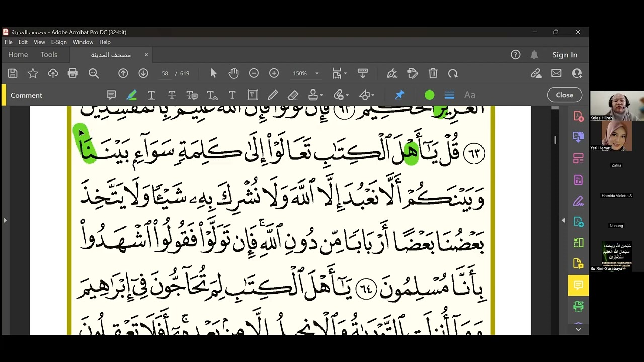Select the Insert text at cursor tool
Image resolution: width=644 pixels, height=362 pixels.
pyautogui.click(x=212, y=95)
